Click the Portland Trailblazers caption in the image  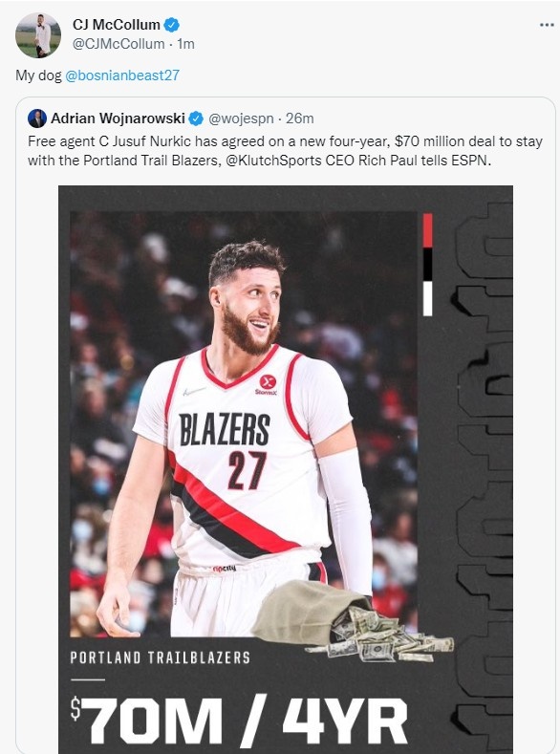click(x=161, y=657)
